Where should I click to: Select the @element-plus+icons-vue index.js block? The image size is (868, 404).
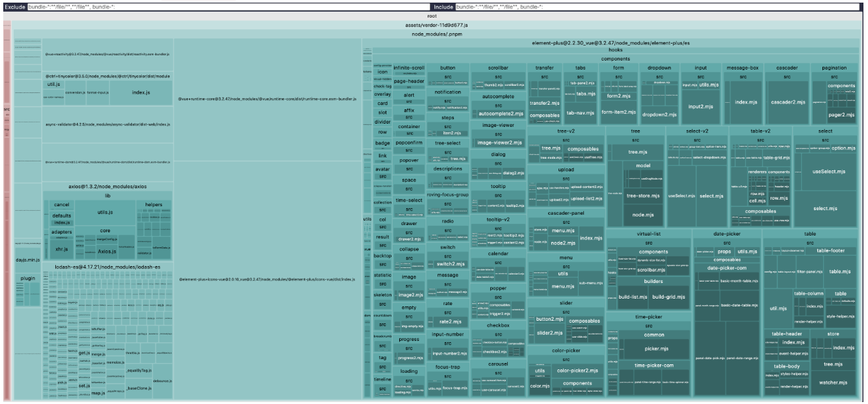pyautogui.click(x=267, y=279)
